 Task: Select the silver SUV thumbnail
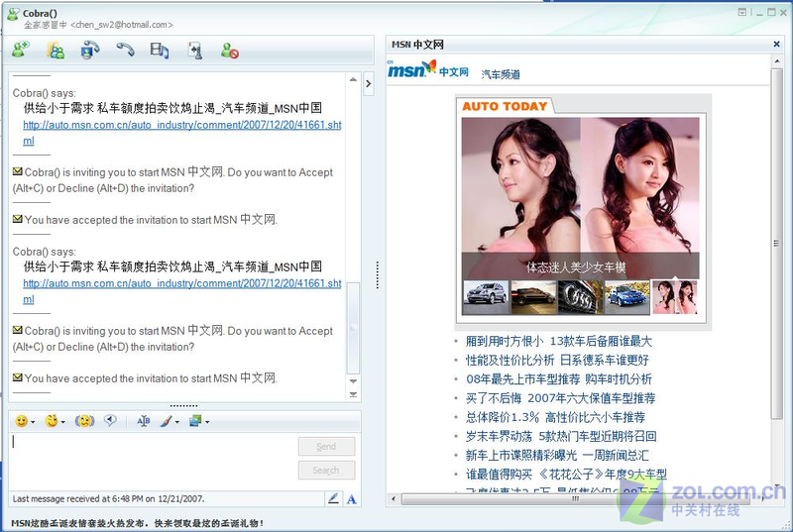click(486, 297)
